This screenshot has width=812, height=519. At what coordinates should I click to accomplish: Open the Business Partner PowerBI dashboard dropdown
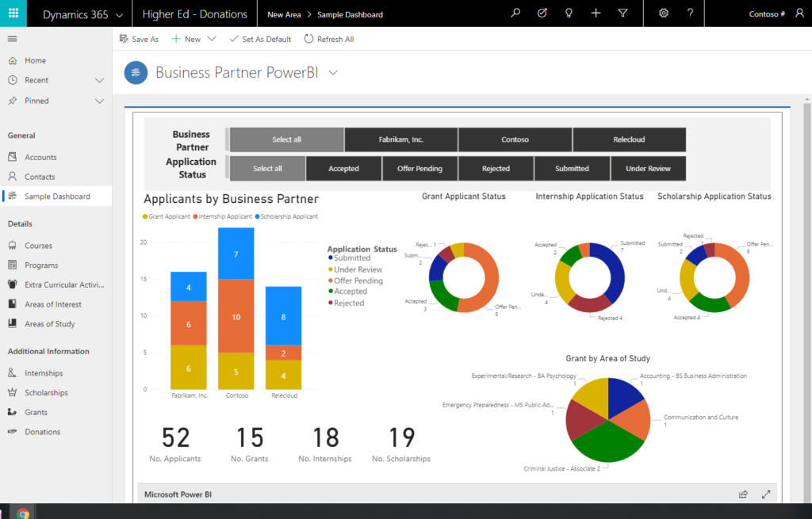(332, 72)
